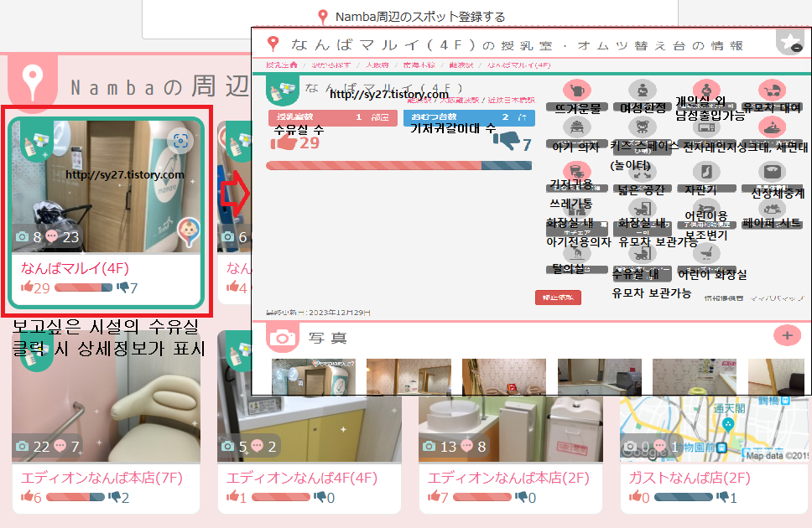Open the エディオンなんば本店(2F) sink photo

click(511, 428)
